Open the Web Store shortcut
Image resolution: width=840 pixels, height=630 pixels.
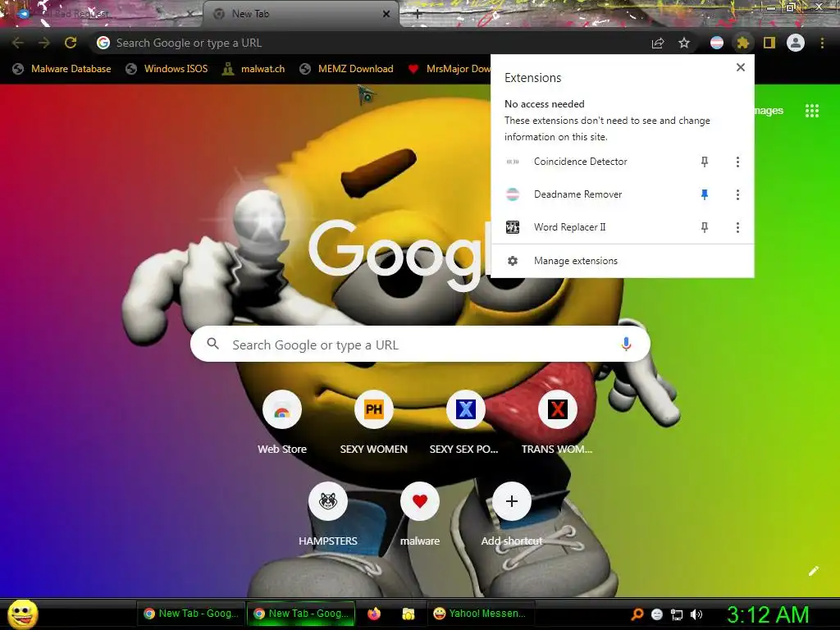pos(282,422)
